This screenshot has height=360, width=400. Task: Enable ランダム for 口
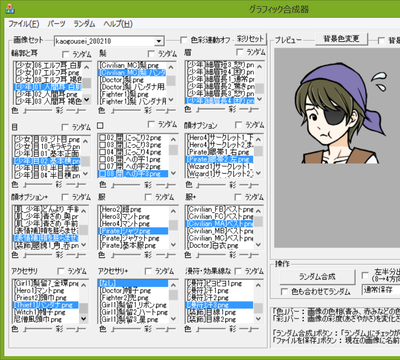[151, 124]
